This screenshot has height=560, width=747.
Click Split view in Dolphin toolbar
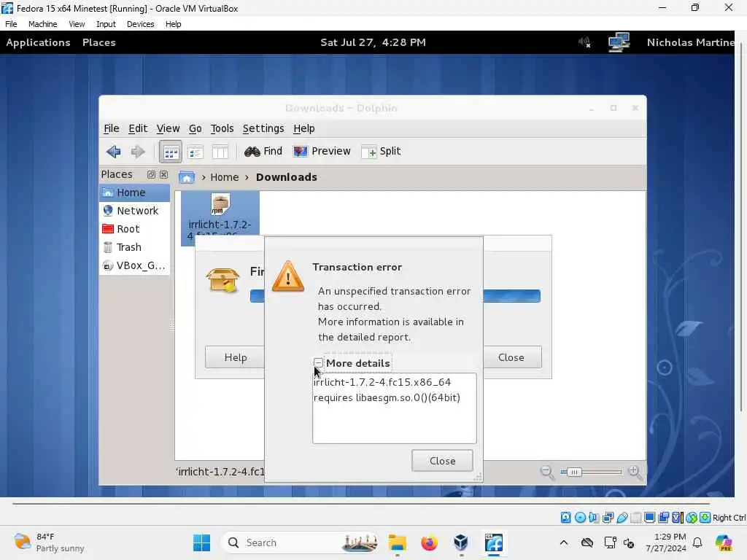click(381, 152)
